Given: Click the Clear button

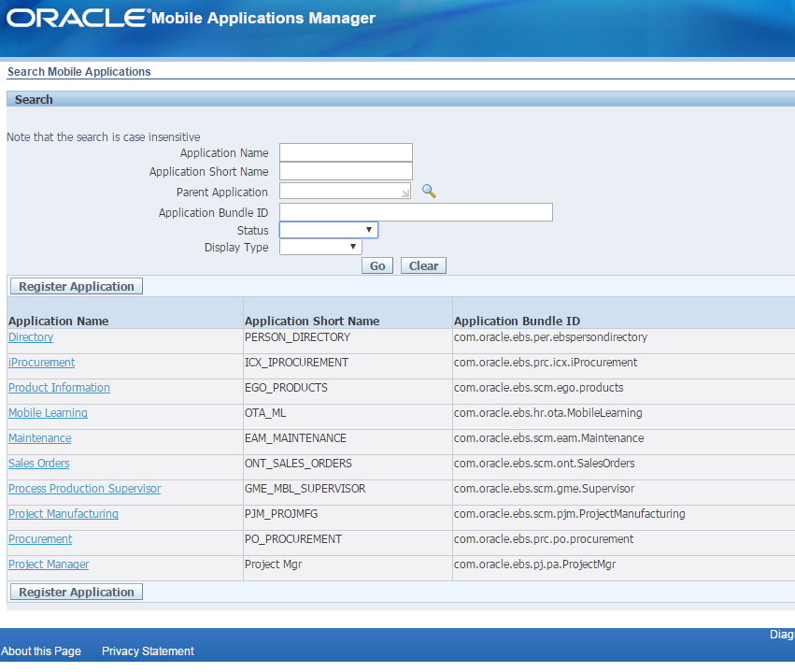Looking at the screenshot, I should click(423, 265).
